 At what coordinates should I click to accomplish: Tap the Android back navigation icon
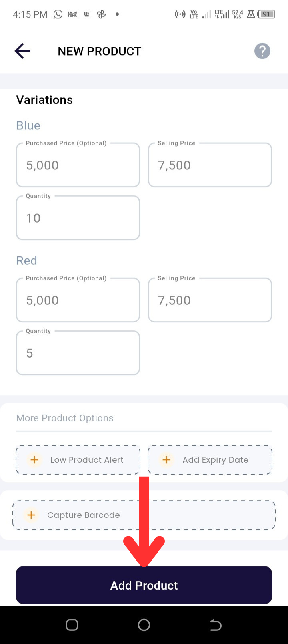click(x=216, y=625)
